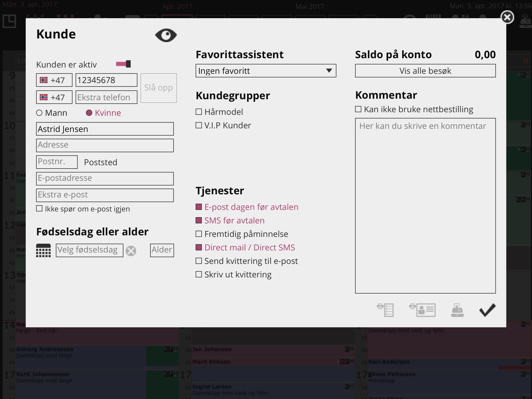Viewport: 532px width, 399px height.
Task: Check Ikke spør om e-post igjen
Action: tap(83, 209)
